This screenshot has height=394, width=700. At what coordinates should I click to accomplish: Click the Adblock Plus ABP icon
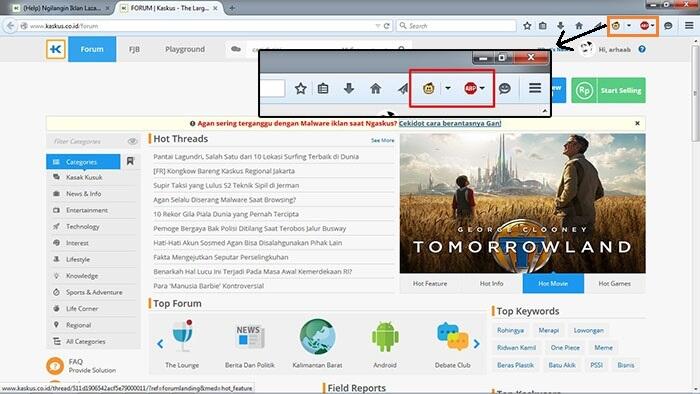[644, 26]
